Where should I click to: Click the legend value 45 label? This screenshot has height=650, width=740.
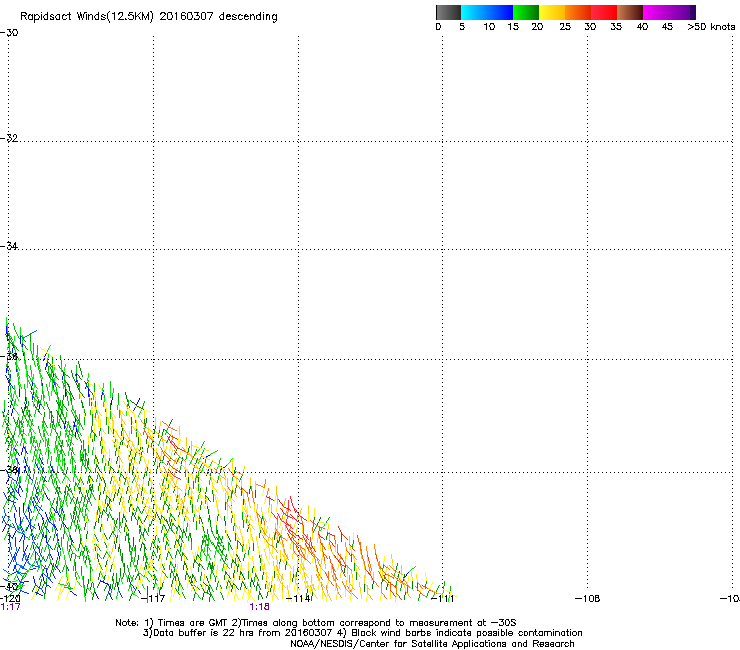point(667,27)
